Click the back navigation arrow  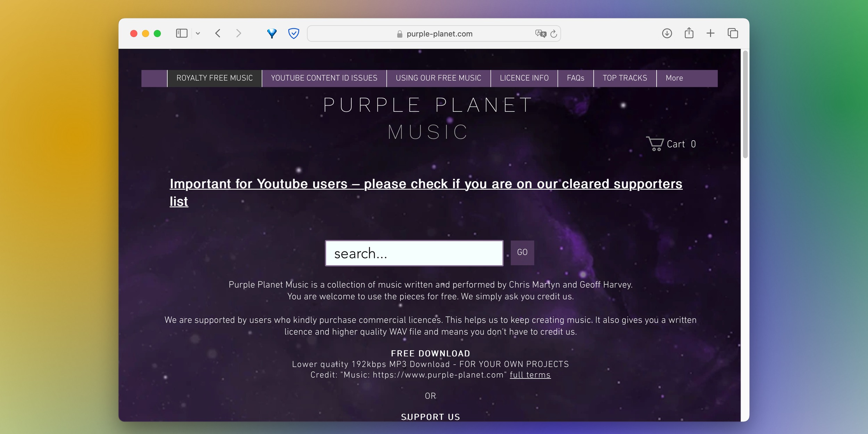coord(218,33)
